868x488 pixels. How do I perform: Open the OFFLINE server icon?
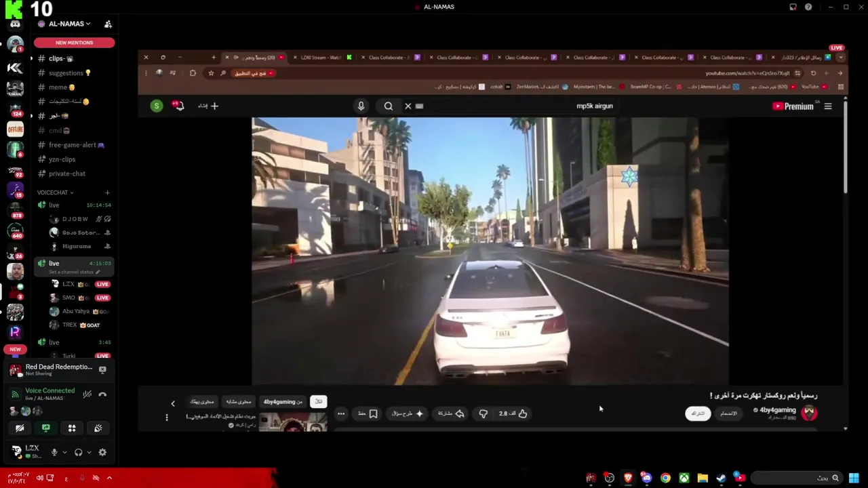coord(15,129)
